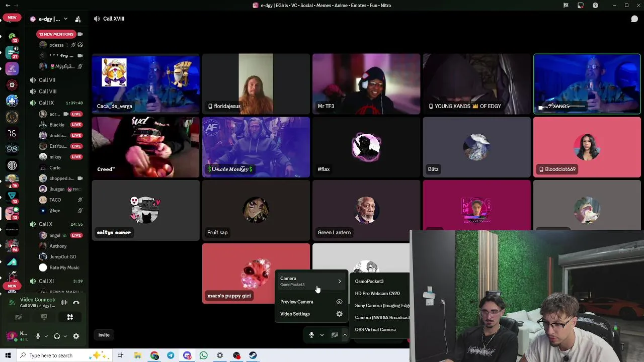Open the activities launcher in voice panel
Image resolution: width=644 pixels, height=362 pixels.
[70, 317]
